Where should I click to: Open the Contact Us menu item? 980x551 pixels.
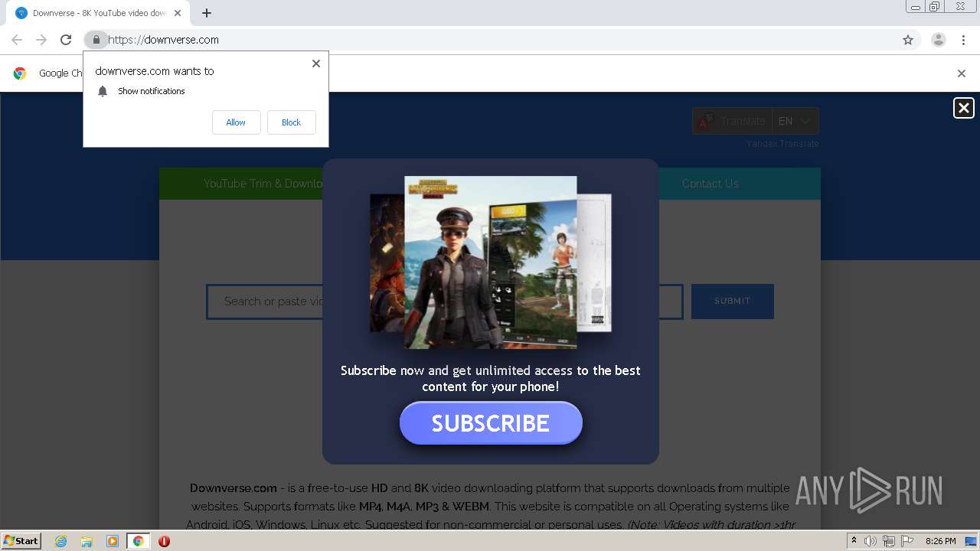pyautogui.click(x=710, y=184)
